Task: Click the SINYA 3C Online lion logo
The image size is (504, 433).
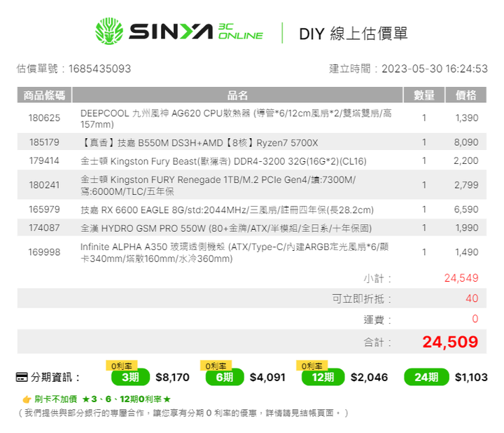Action: (x=109, y=32)
